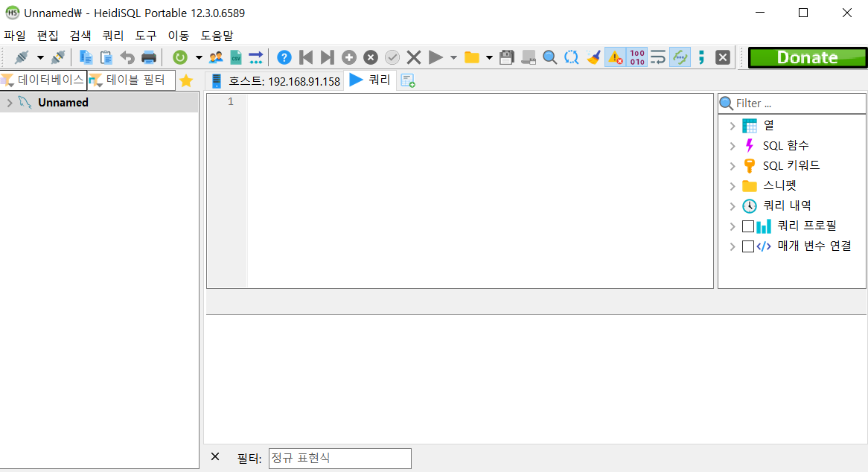Expand the 쿼리 내역 node
868x472 pixels.
click(733, 206)
